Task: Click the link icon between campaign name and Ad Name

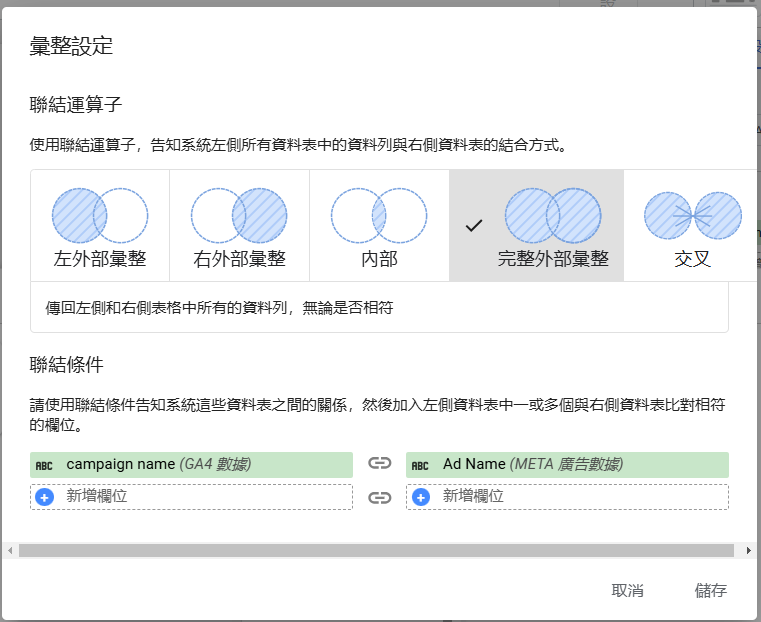Action: (x=379, y=464)
